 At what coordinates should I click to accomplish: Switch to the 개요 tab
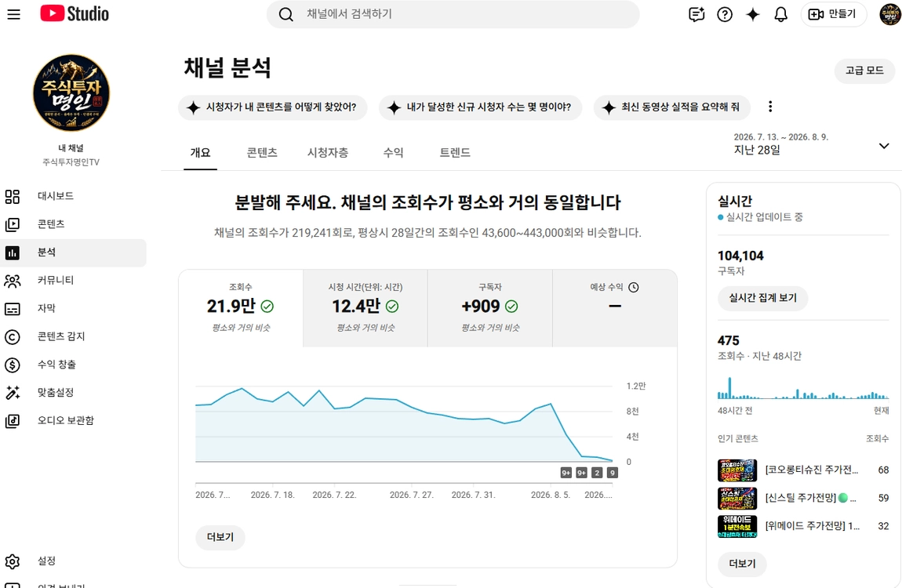coord(200,152)
